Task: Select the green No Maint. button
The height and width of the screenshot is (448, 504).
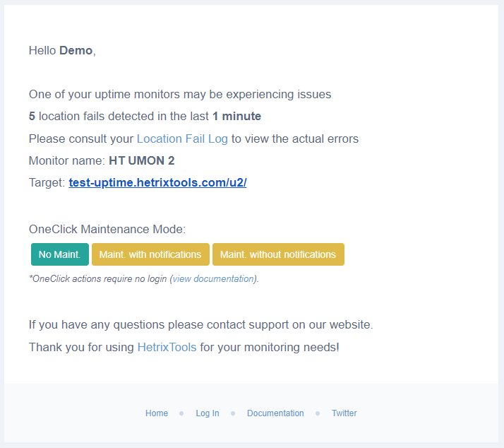Action: pyautogui.click(x=60, y=254)
